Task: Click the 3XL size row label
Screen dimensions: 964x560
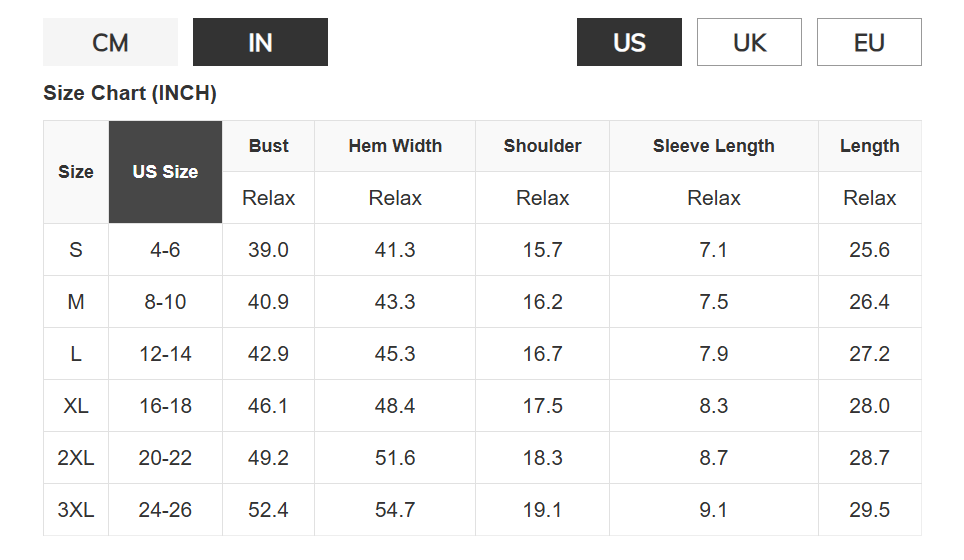Action: [x=76, y=510]
